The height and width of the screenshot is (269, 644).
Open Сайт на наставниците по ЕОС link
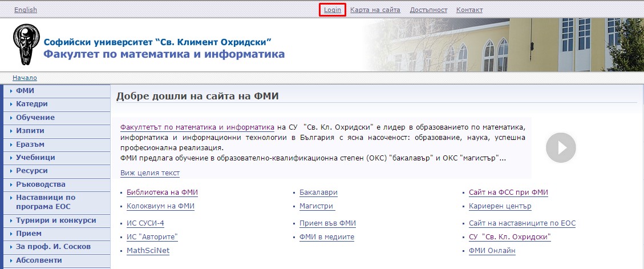(x=522, y=223)
